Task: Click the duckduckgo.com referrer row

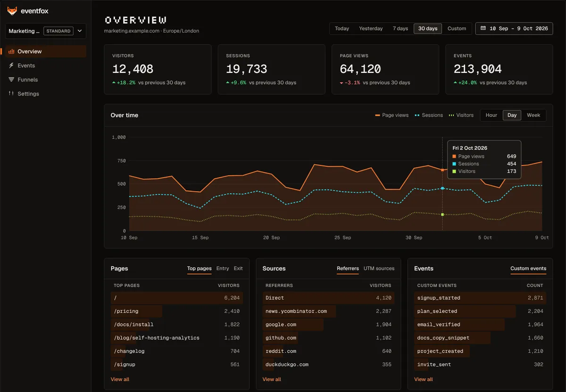Action: coord(329,364)
